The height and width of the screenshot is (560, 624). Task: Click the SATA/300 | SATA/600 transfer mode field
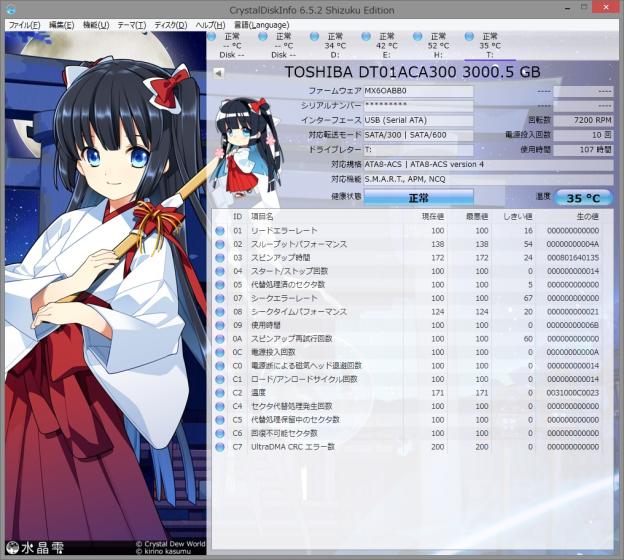419,135
